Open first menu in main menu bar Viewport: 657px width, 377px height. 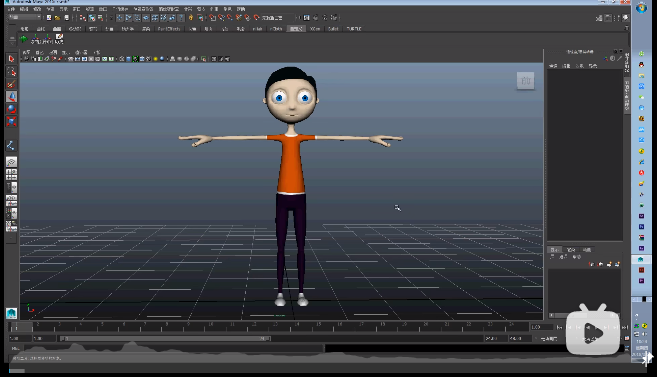11,9
